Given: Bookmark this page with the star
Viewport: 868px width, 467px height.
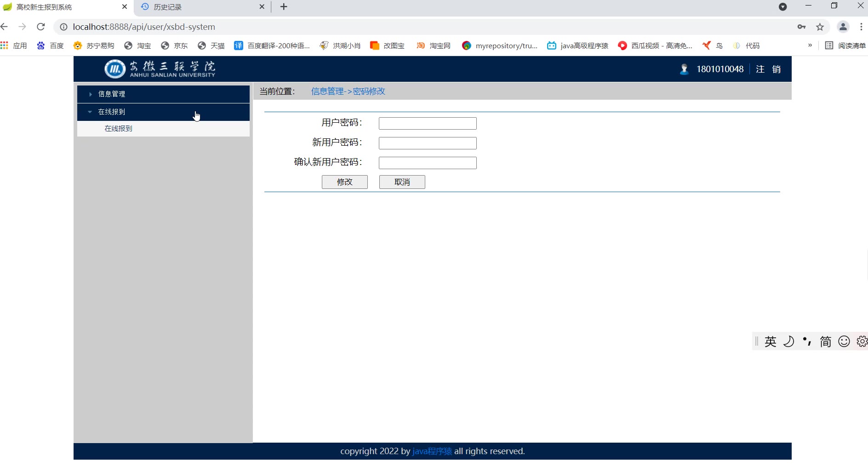Looking at the screenshot, I should 820,27.
